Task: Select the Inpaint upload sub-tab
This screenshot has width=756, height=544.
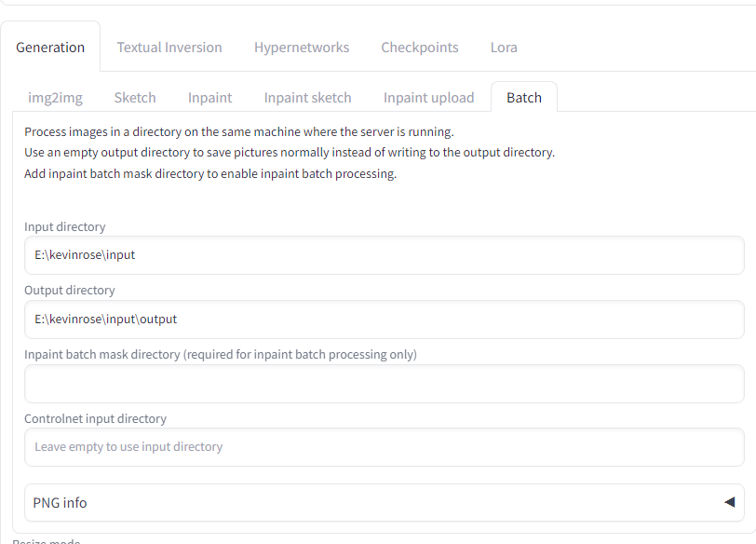Action: (428, 98)
